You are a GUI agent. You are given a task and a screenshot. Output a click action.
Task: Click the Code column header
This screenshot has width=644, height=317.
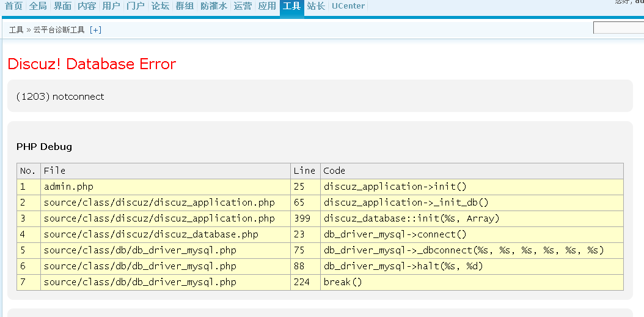pyautogui.click(x=472, y=171)
